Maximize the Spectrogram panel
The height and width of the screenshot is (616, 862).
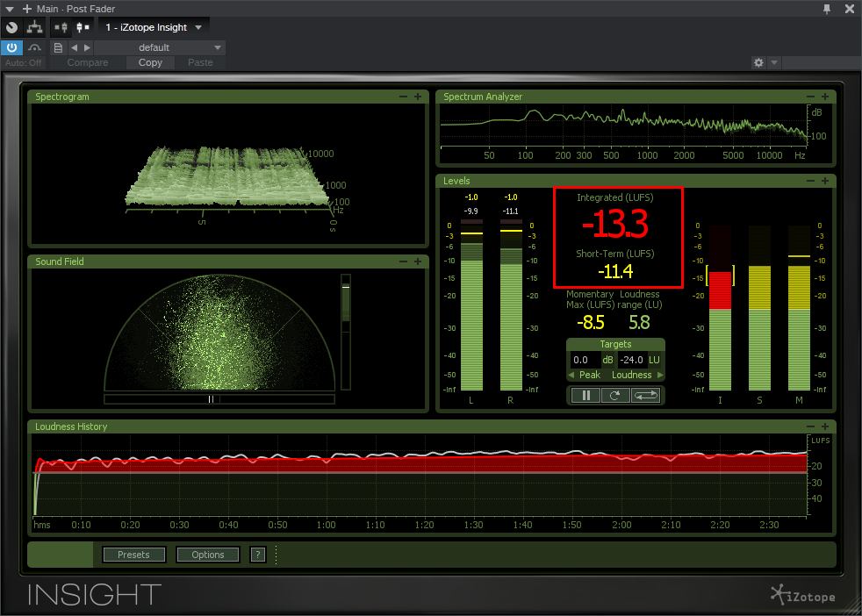click(418, 97)
